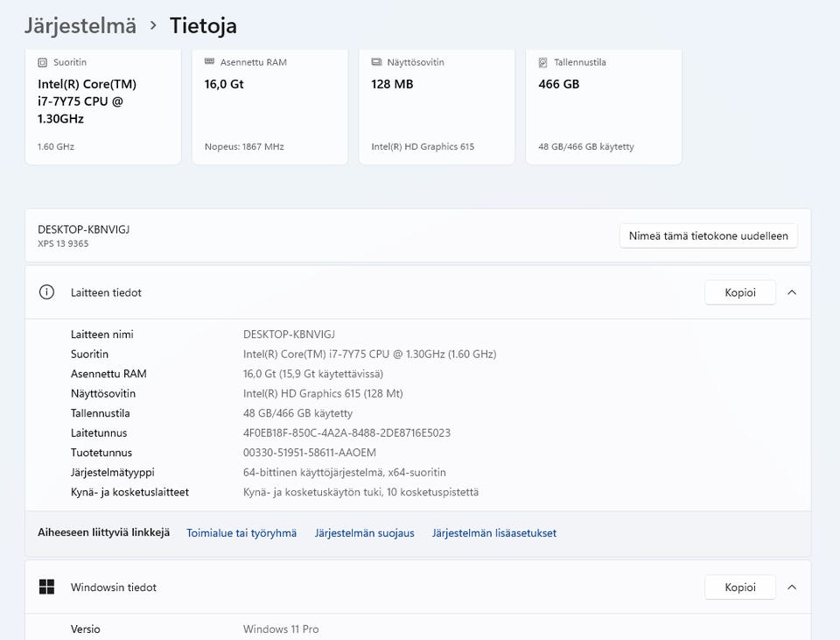Screen dimensions: 840x640
Task: Collapse the Laitteen tiedot section chevron
Action: (792, 292)
